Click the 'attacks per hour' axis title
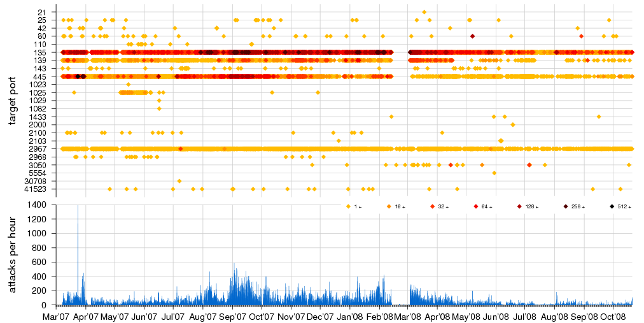The image size is (644, 323). (12, 255)
